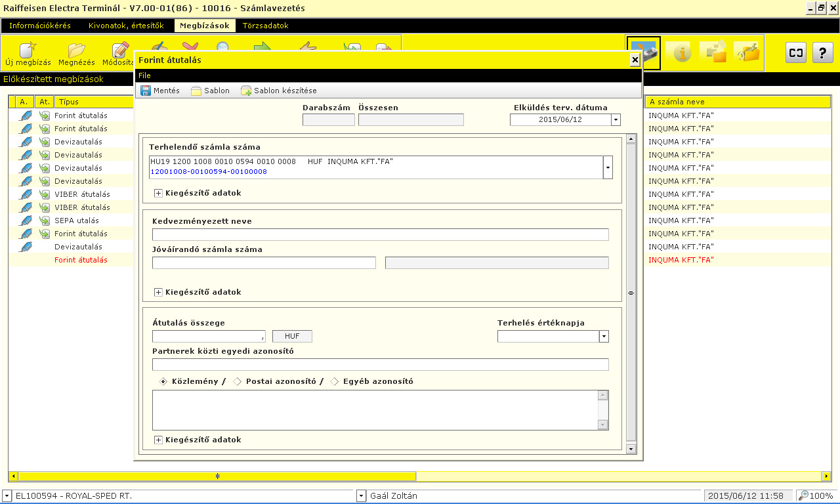840x504 pixels.
Task: Click the 2015/06/12 11:58 status bar clock
Action: [x=745, y=496]
